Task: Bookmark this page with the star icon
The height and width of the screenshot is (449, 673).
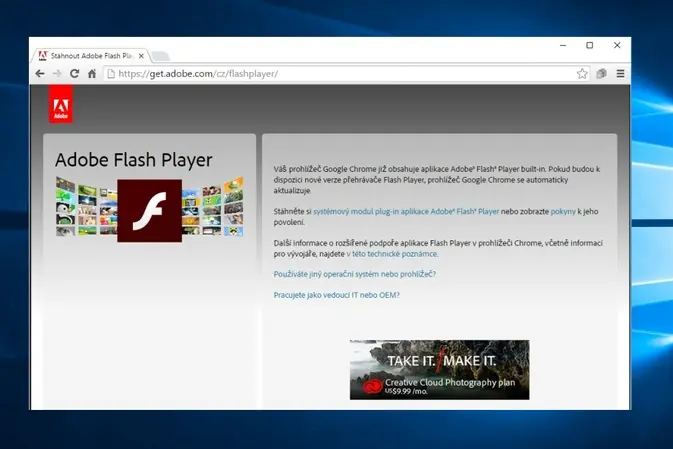Action: (582, 74)
